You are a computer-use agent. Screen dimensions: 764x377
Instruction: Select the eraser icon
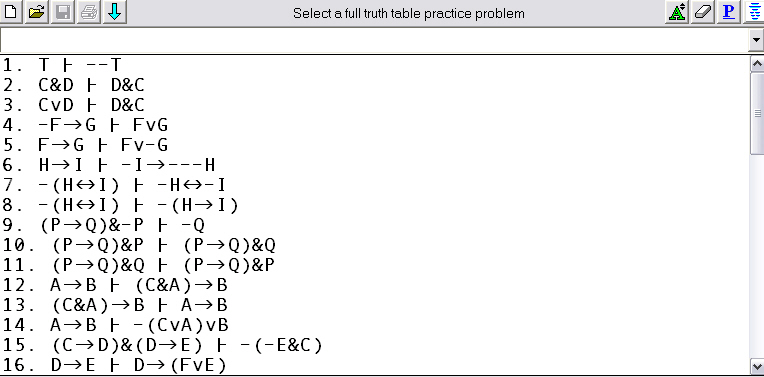[703, 12]
